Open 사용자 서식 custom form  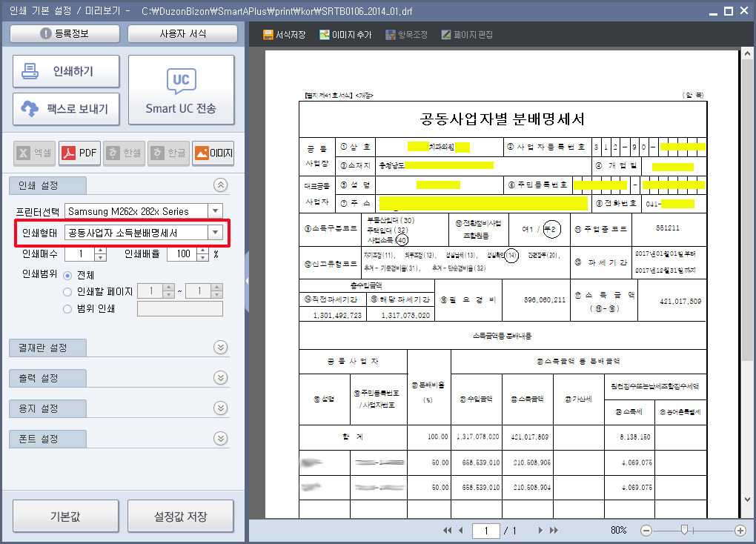pos(182,34)
